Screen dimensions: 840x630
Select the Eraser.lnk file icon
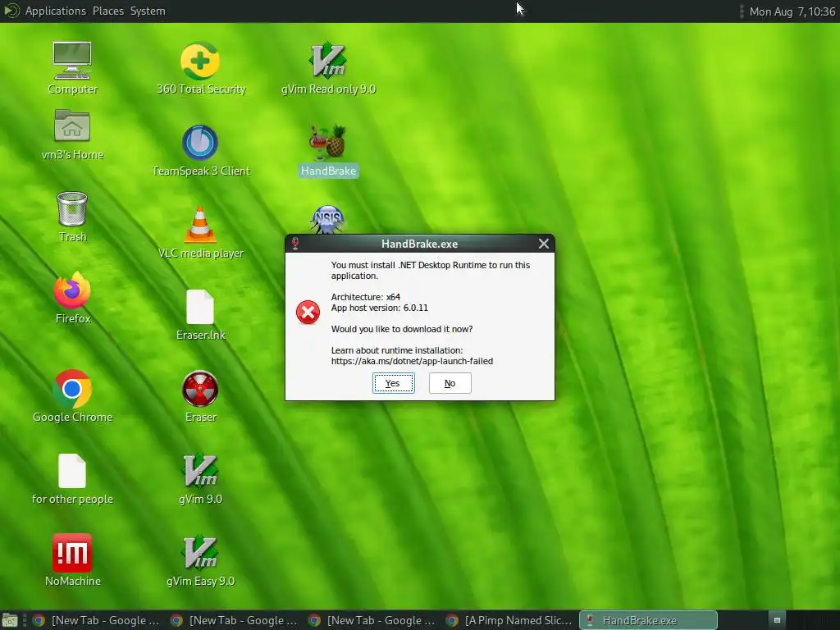pos(200,307)
